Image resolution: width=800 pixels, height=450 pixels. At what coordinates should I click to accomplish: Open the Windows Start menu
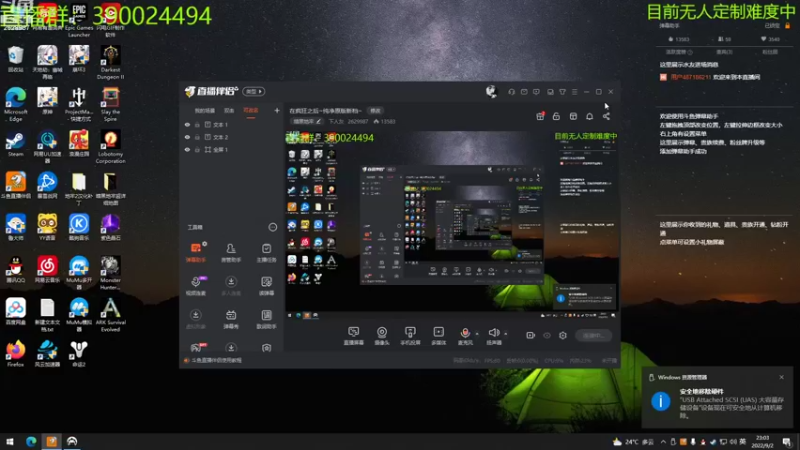click(10, 441)
